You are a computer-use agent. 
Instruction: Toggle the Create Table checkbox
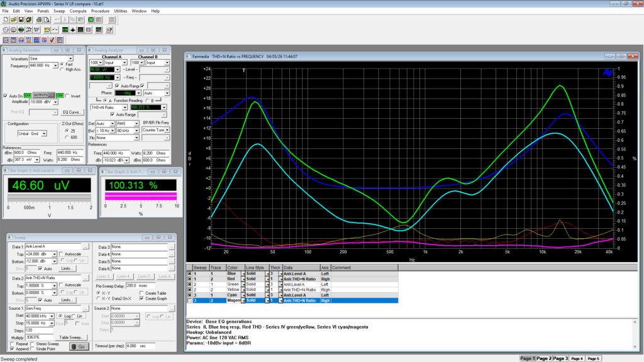(x=142, y=293)
